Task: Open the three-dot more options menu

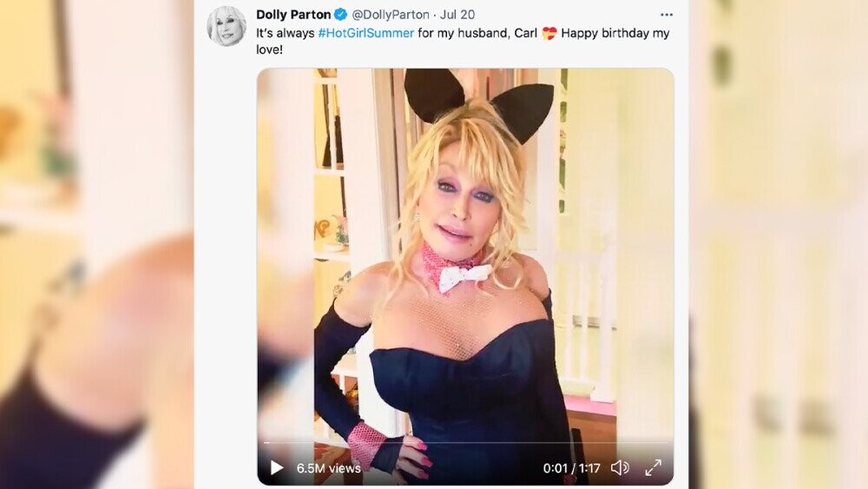Action: 667,15
